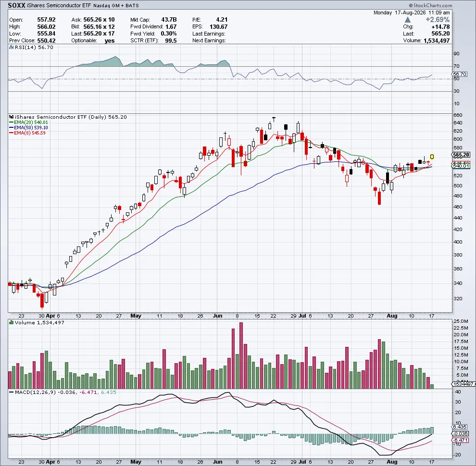Click the RSI 70 overbought axis label

click(456, 66)
